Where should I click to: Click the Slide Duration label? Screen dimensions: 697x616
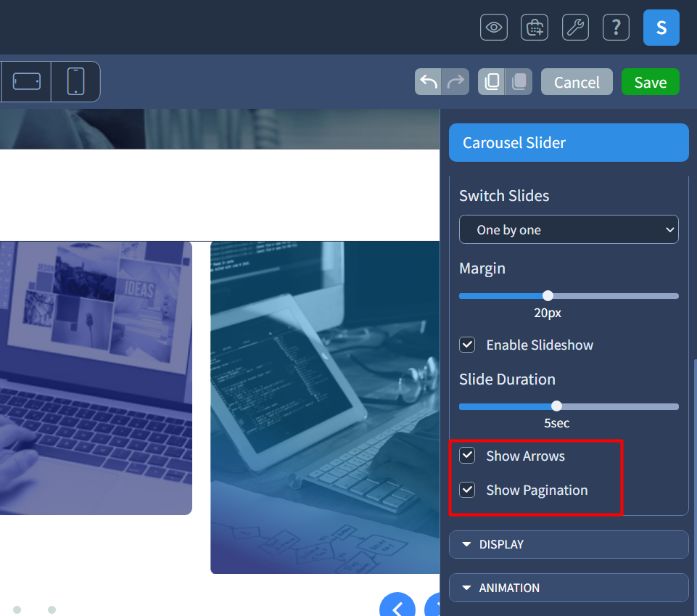tap(507, 379)
